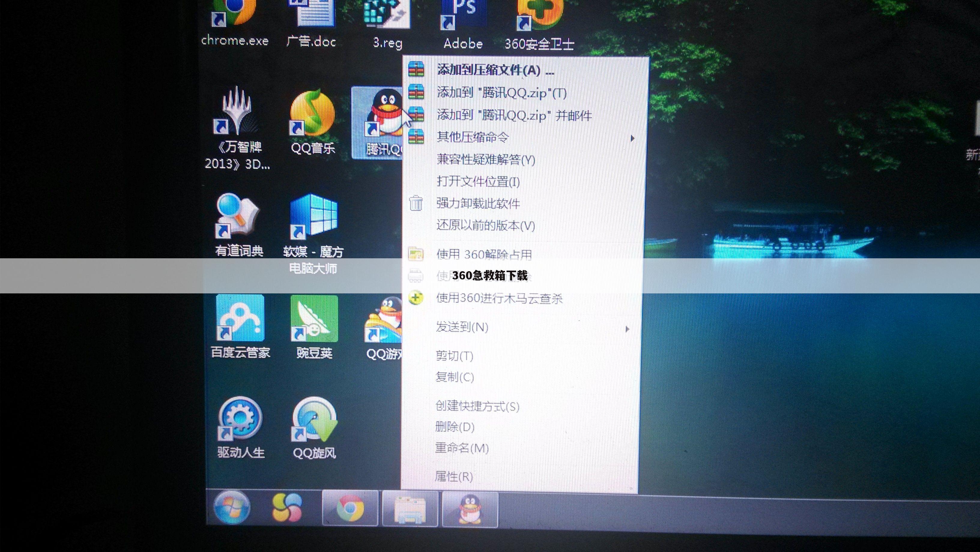Select 还原以前的版本(V) menu item

tap(524, 225)
